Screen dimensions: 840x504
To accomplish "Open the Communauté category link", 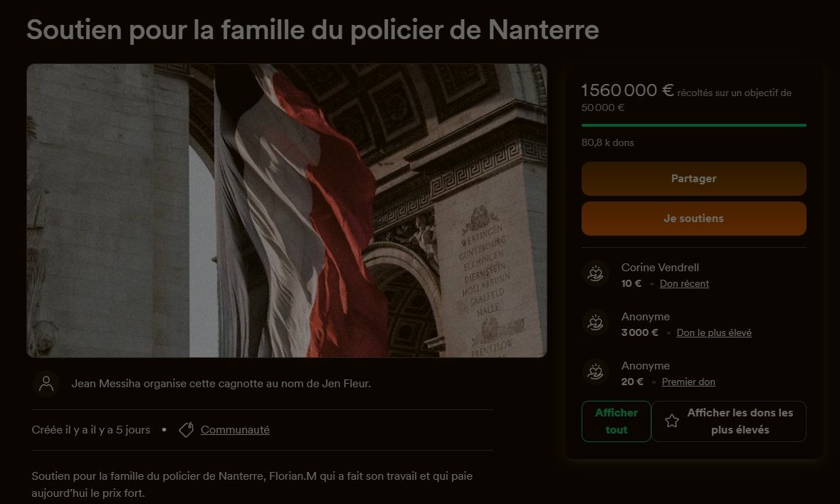I will pyautogui.click(x=235, y=430).
